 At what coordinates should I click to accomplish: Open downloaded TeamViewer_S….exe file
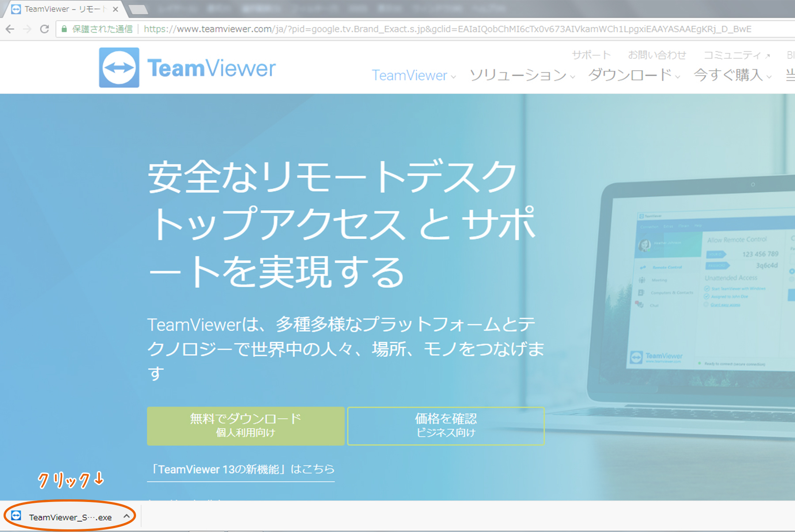pos(70,517)
